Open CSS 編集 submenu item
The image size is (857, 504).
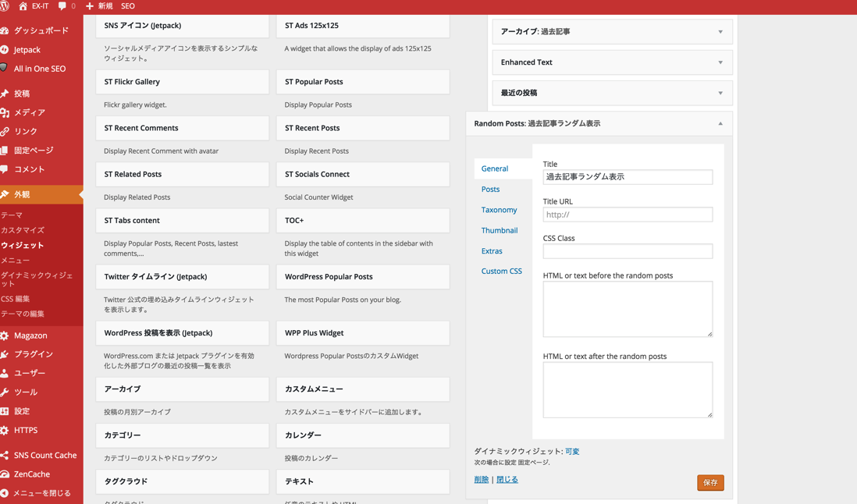(x=16, y=299)
